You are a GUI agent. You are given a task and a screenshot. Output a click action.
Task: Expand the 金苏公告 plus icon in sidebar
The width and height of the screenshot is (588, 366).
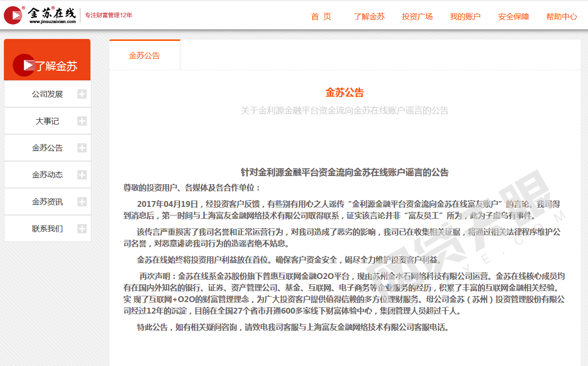click(82, 148)
